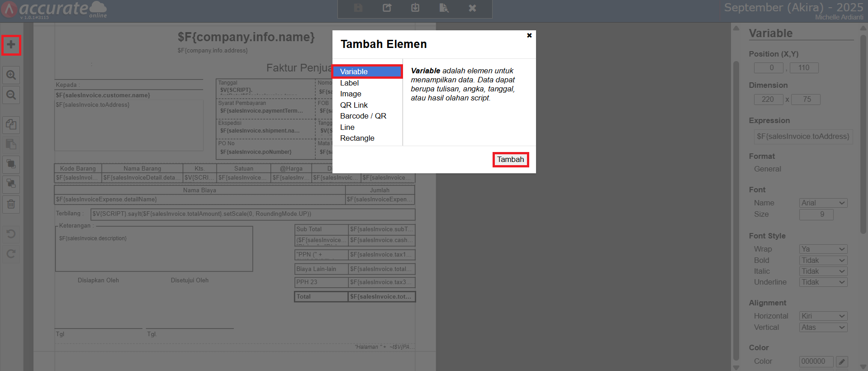Viewport: 868px width, 371px height.
Task: Close the Tambah Elemen dialog
Action: [x=529, y=35]
